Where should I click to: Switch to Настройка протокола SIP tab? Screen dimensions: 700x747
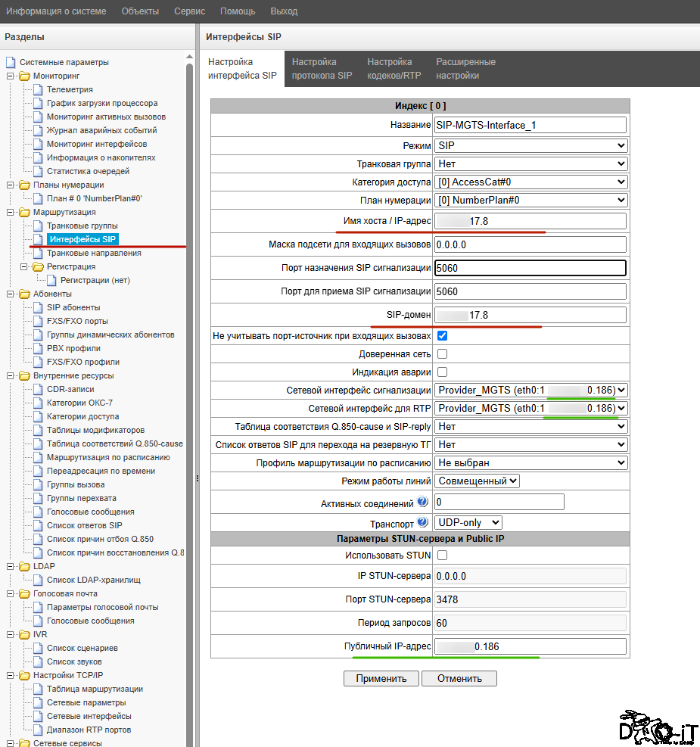[x=322, y=69]
